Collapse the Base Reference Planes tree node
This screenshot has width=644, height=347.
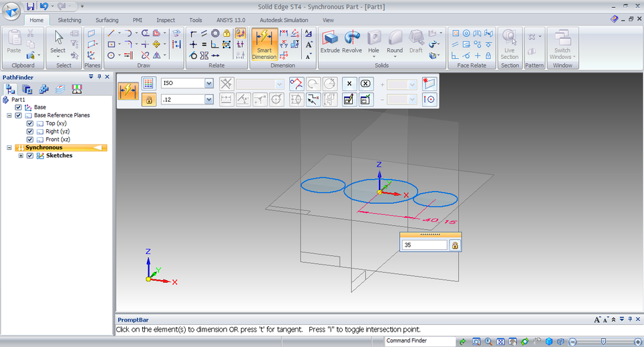[9, 116]
